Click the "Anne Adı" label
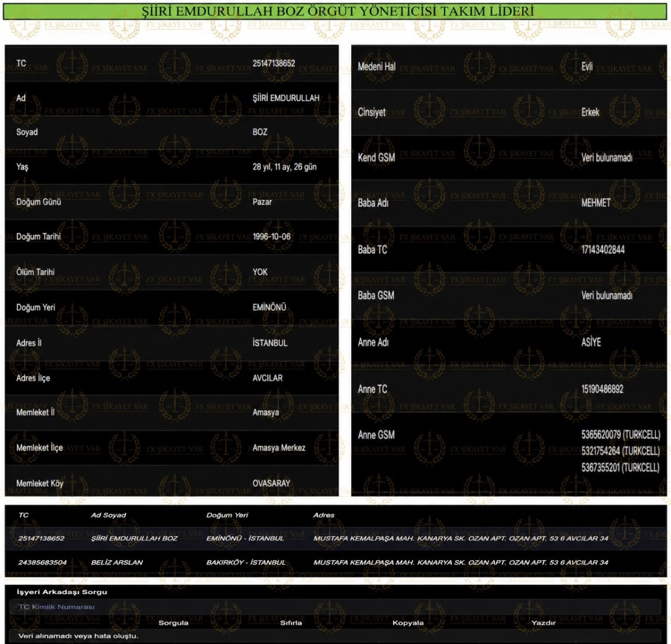Screen dimensions: 671x644 374,342
